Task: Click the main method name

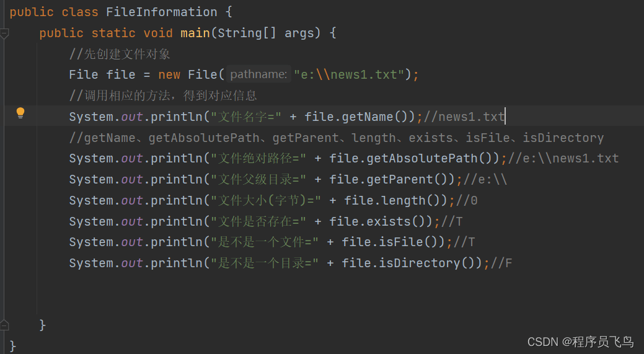Action: 195,33
